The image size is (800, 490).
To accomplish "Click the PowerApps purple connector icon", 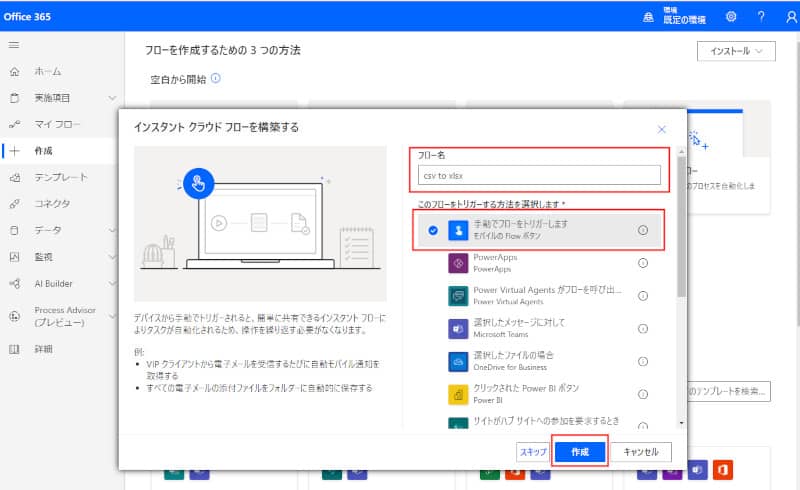I will 458,263.
